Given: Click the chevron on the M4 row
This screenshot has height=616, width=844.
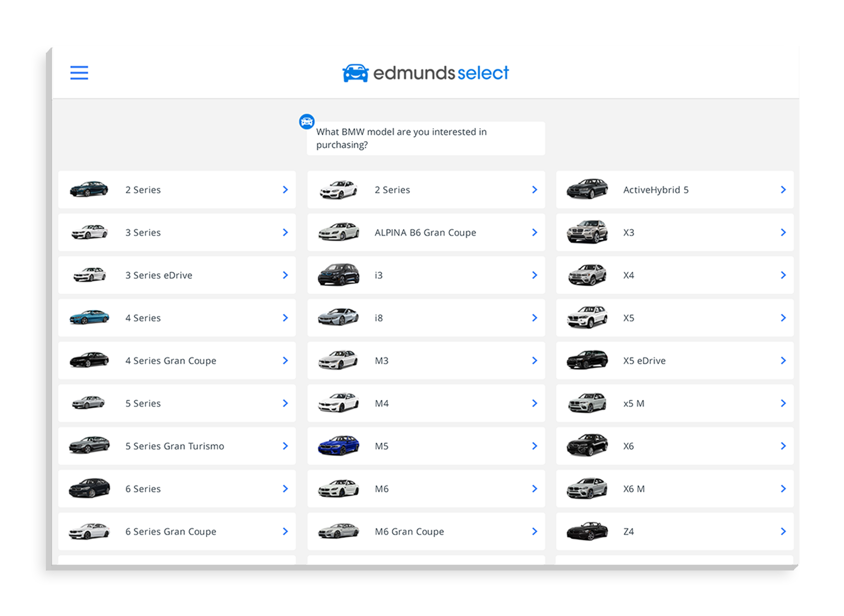Looking at the screenshot, I should coord(535,403).
